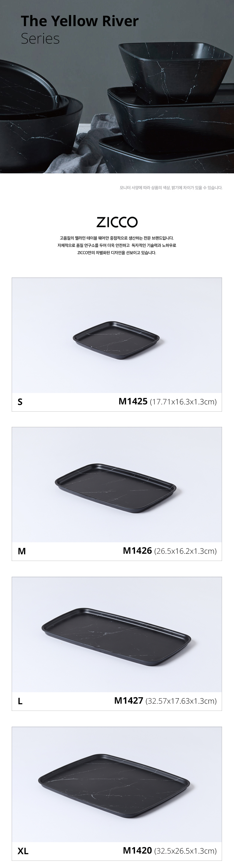Click the M1420 model code

(x=137, y=851)
